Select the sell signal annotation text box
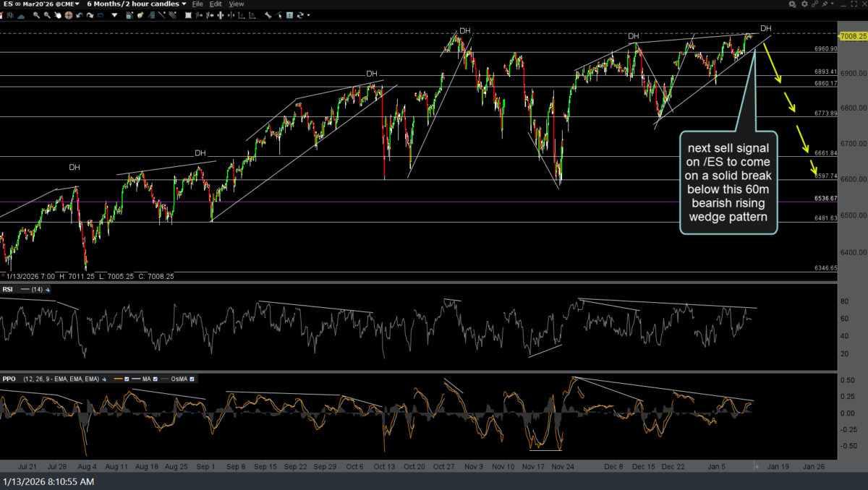Viewport: 868px width, 490px height. click(x=728, y=183)
